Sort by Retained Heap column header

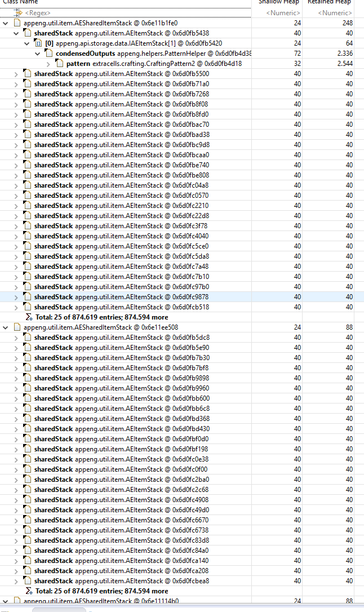[x=329, y=2]
